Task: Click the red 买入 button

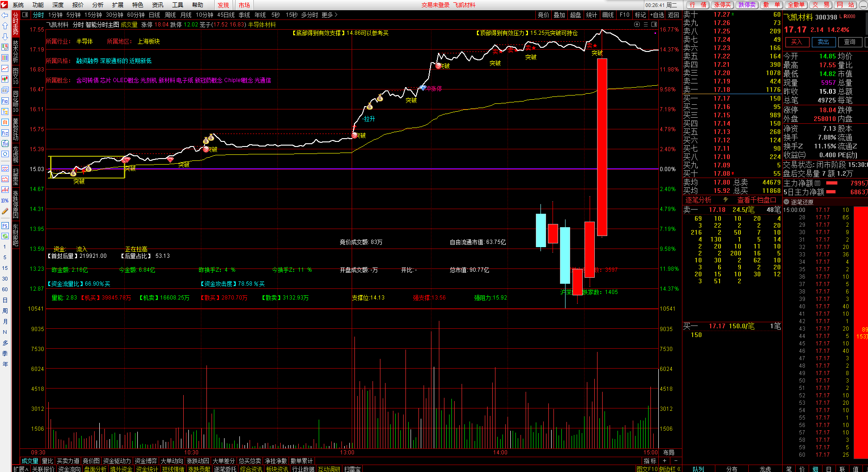Action: coord(797,42)
